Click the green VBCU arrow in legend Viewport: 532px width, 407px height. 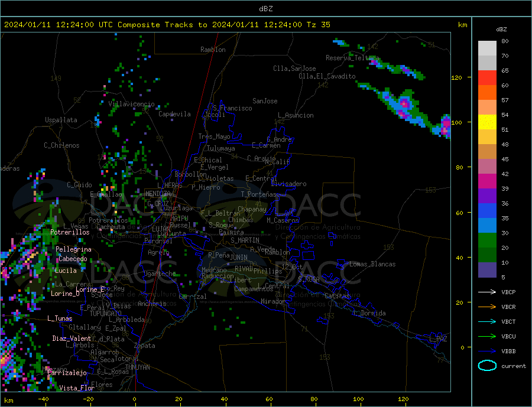tap(487, 337)
